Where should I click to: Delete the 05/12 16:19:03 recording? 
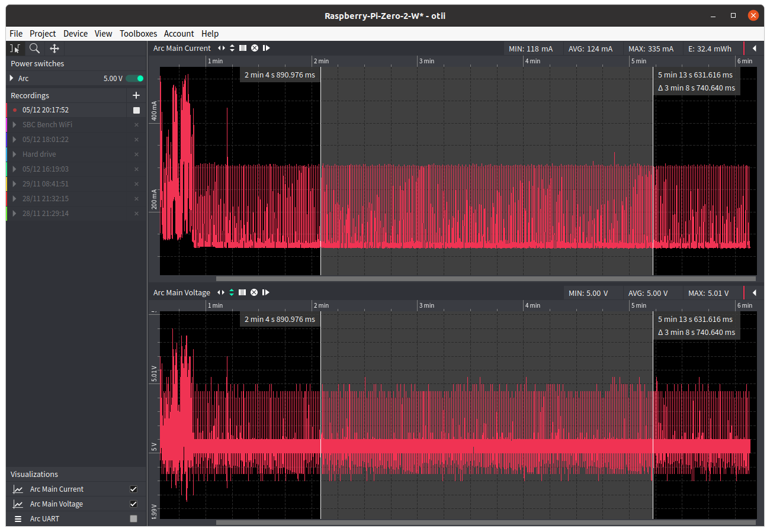(x=136, y=169)
